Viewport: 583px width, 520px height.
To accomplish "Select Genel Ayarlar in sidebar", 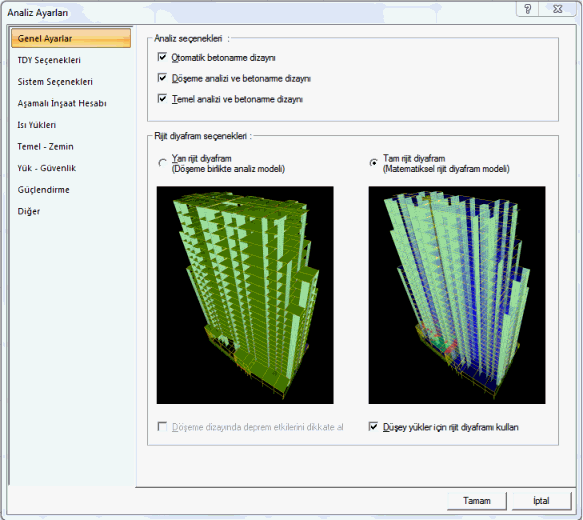I will click(x=71, y=38).
